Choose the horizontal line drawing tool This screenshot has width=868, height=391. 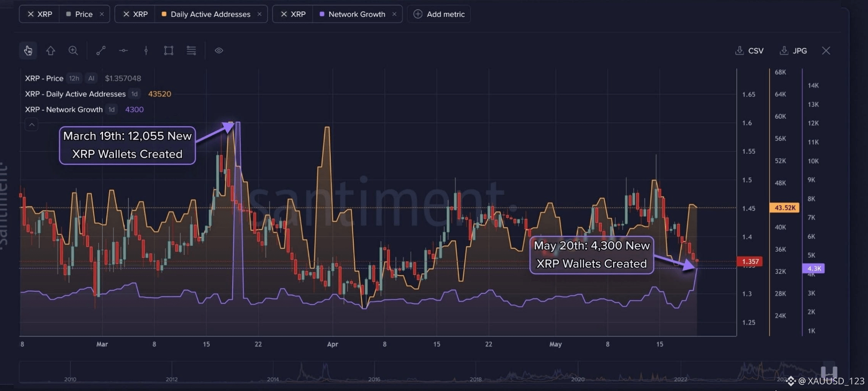123,51
